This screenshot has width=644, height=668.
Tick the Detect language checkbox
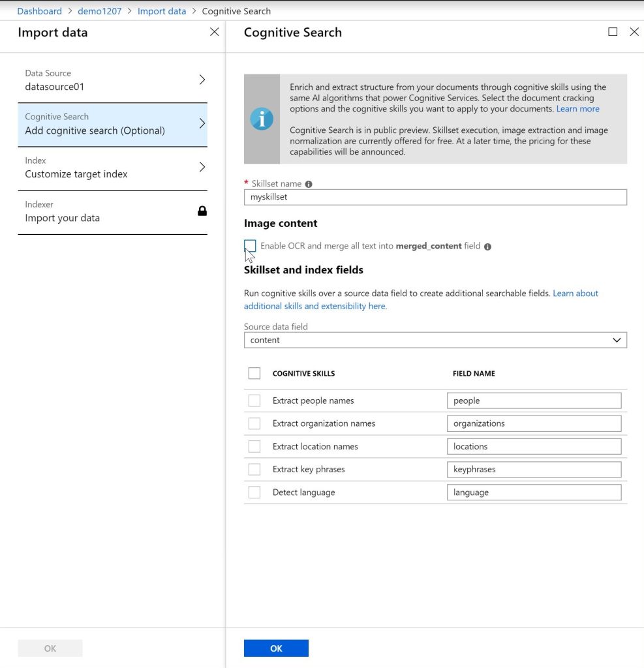pyautogui.click(x=254, y=493)
